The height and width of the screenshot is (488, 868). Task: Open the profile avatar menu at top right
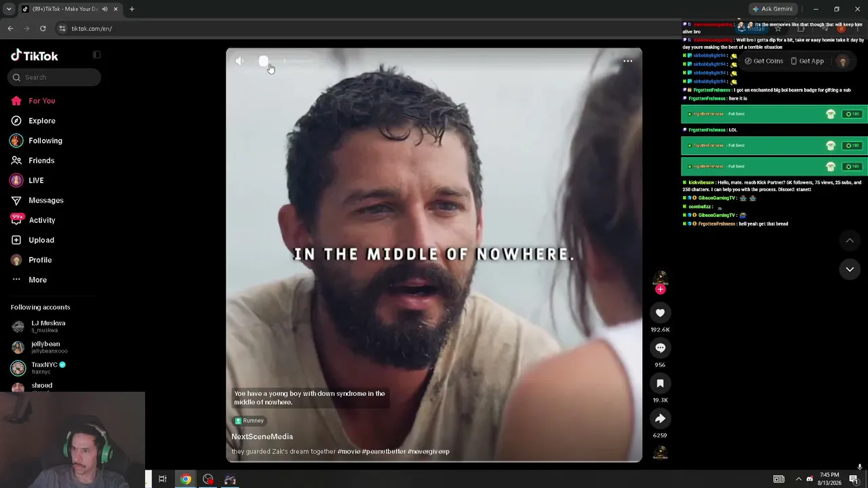pos(843,61)
